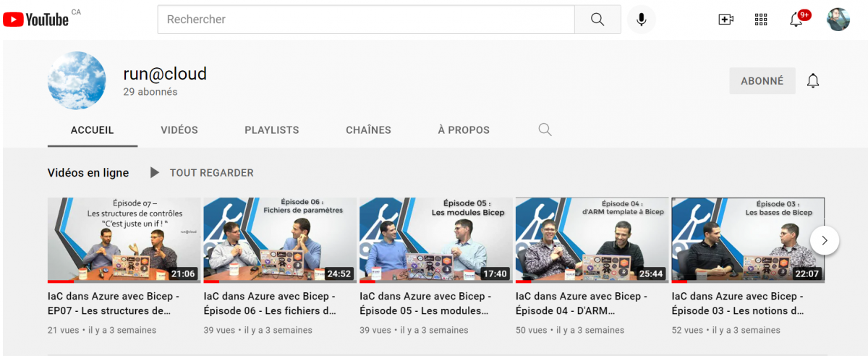Toggle the channel notification bell beside ABONNÉ
This screenshot has height=356, width=868.
(x=813, y=80)
